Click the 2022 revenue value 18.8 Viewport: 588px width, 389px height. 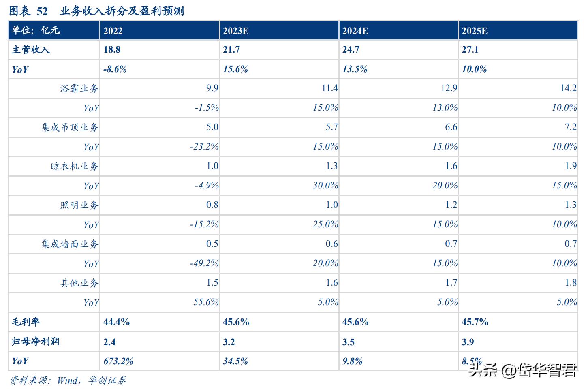[112, 50]
